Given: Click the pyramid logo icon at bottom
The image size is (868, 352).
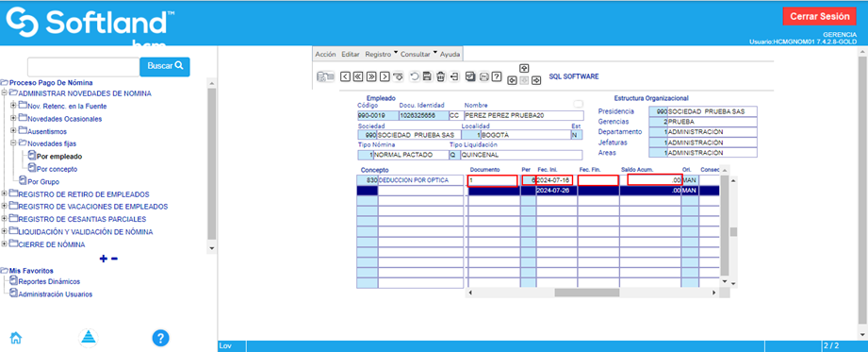Looking at the screenshot, I should (88, 338).
